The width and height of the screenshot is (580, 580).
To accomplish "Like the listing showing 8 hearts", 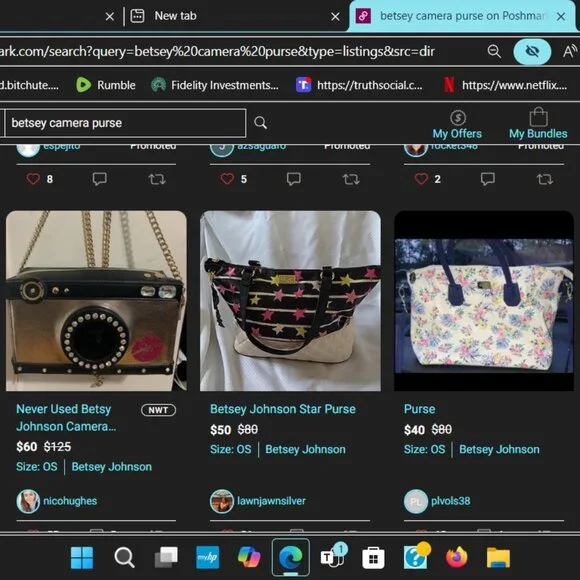I will pos(33,179).
